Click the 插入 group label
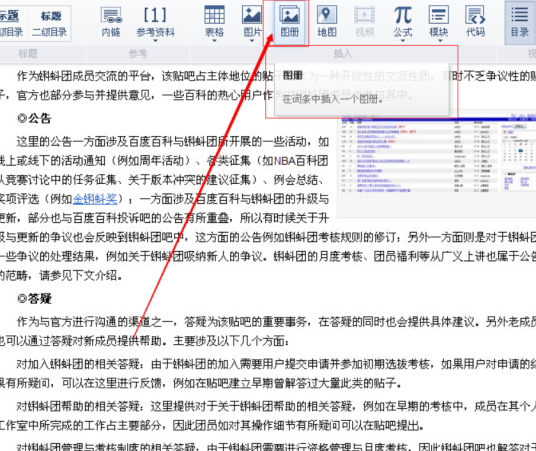This screenshot has width=536, height=451. (343, 54)
